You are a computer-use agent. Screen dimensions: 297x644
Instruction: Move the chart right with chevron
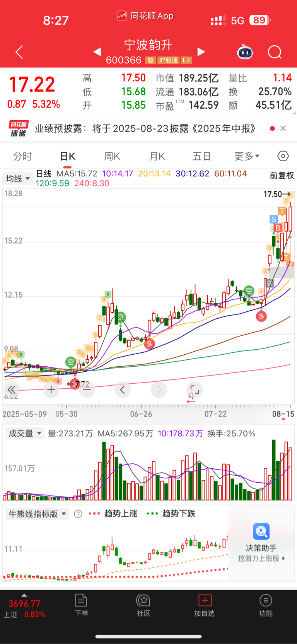point(159,389)
